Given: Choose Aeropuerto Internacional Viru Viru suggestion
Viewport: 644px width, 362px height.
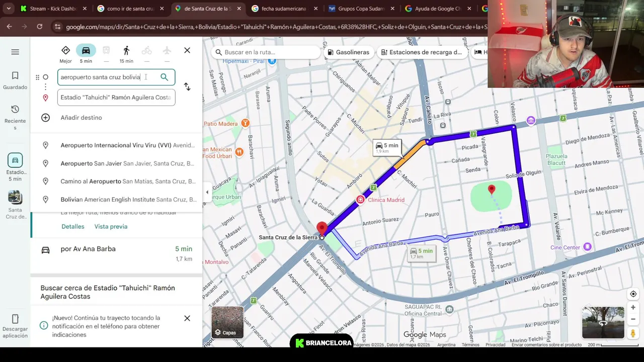Looking at the screenshot, I should 116,145.
